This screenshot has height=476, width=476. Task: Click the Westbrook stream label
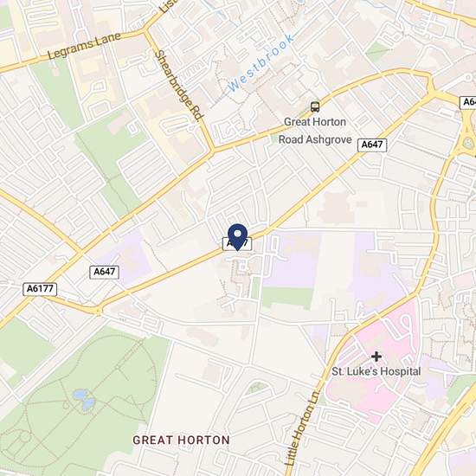point(261,63)
